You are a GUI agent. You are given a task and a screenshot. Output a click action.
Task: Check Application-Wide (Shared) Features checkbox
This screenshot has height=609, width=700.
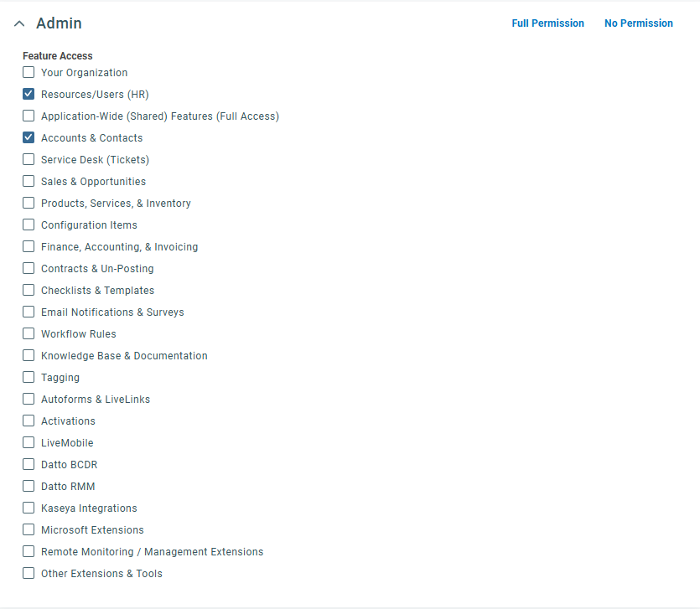point(29,116)
